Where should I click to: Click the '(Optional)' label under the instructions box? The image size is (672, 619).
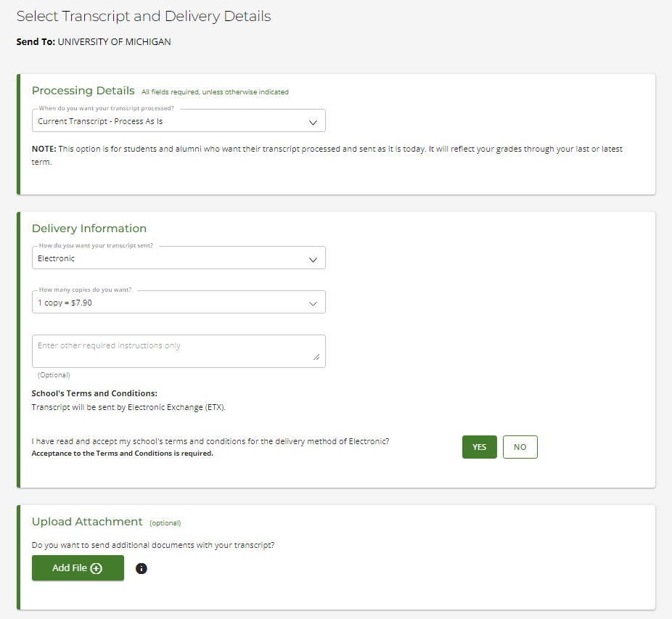[x=54, y=375]
